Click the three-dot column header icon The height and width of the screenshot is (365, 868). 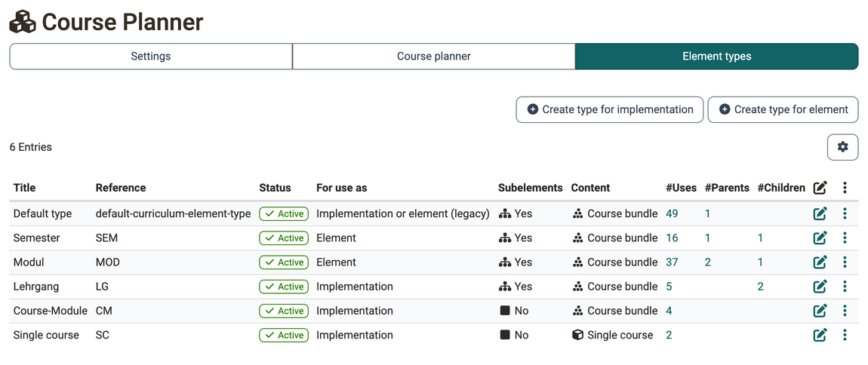845,188
